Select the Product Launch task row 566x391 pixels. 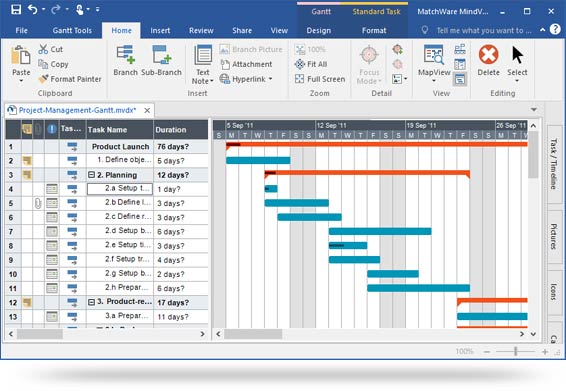pyautogui.click(x=107, y=147)
